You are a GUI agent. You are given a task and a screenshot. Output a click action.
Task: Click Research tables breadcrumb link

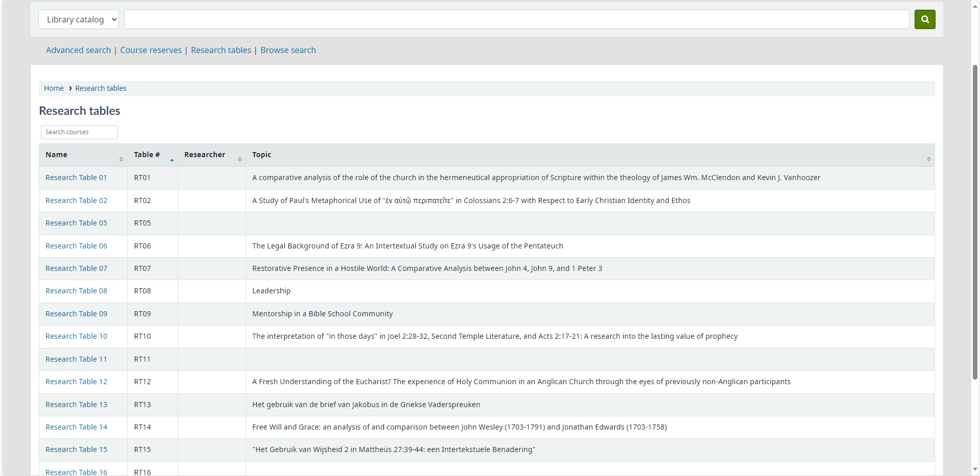pos(101,88)
